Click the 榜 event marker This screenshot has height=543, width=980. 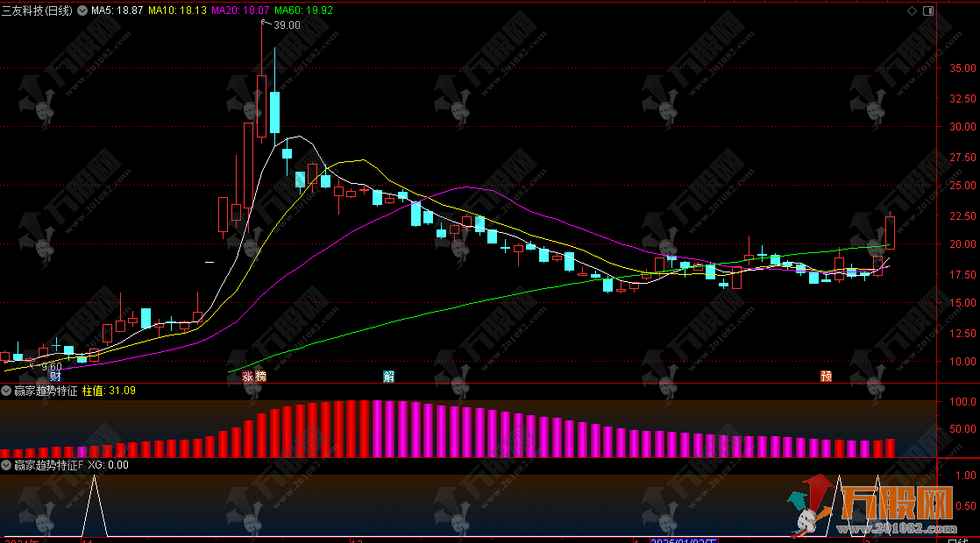pos(260,376)
